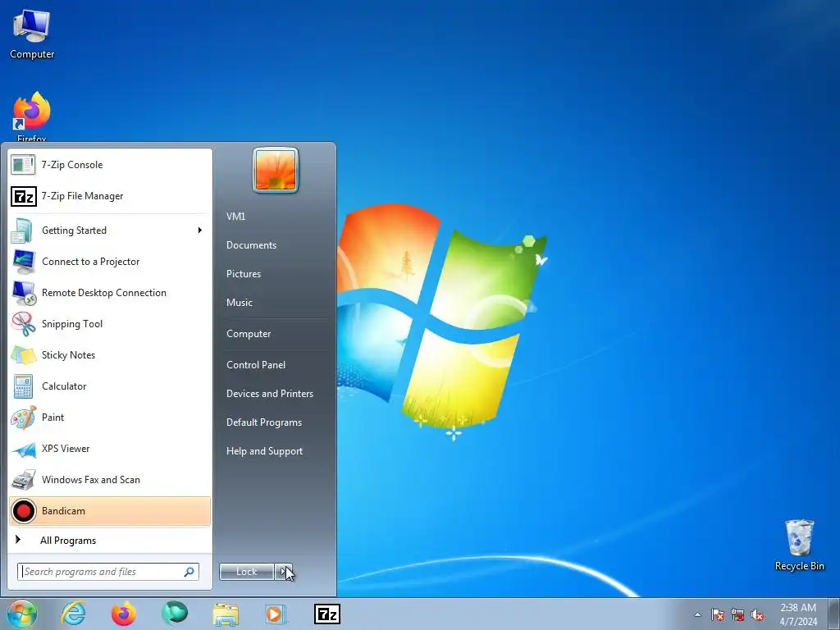The width and height of the screenshot is (840, 630).
Task: Launch 7-Zip File Manager in Start menu
Action: 110,196
